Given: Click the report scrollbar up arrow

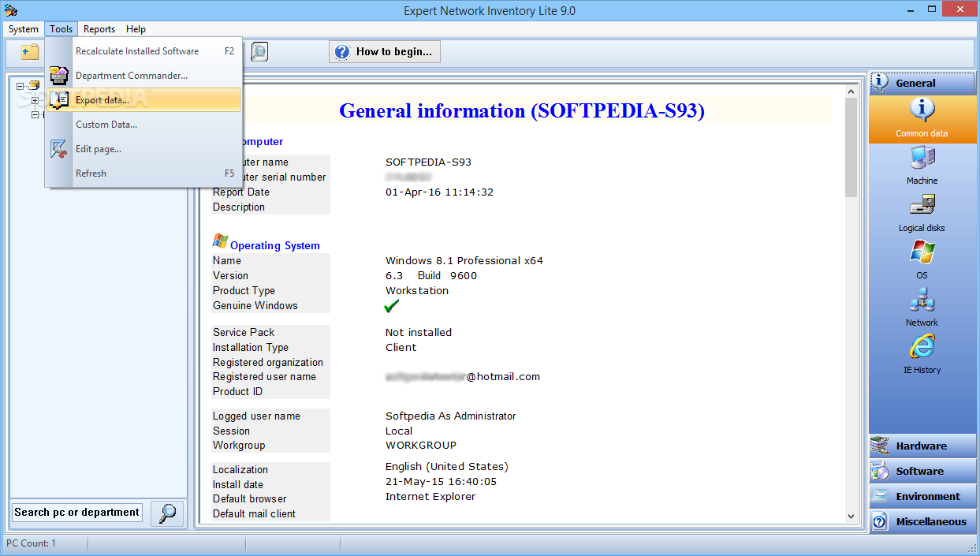Looking at the screenshot, I should coord(851,91).
